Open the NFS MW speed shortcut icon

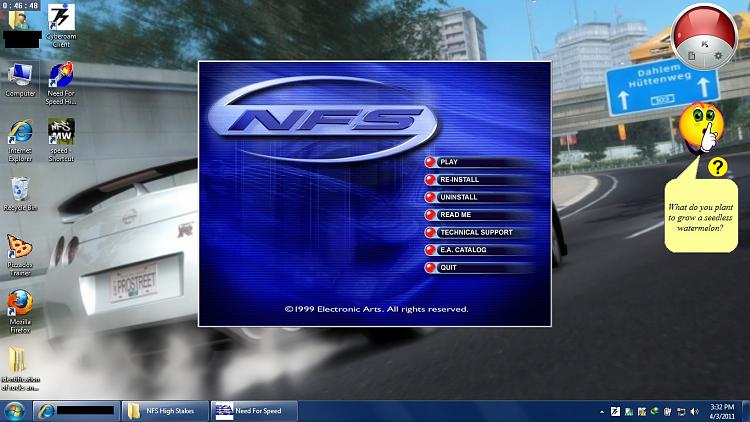point(61,140)
